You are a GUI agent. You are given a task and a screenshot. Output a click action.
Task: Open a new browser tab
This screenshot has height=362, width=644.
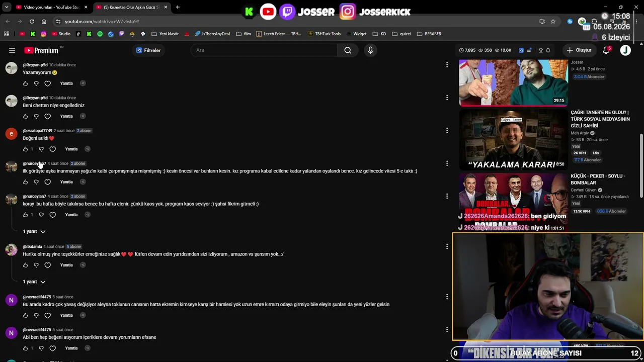tap(178, 7)
